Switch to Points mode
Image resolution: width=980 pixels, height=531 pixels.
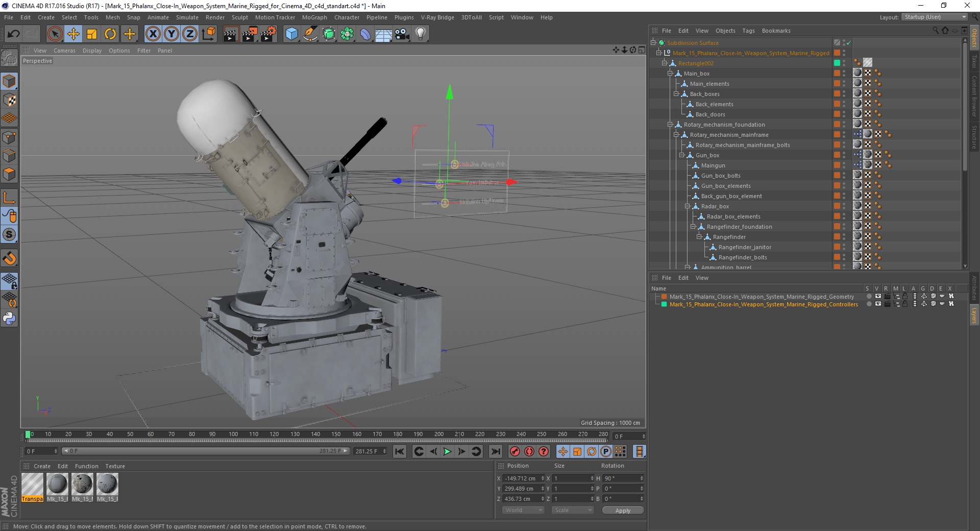[9, 137]
